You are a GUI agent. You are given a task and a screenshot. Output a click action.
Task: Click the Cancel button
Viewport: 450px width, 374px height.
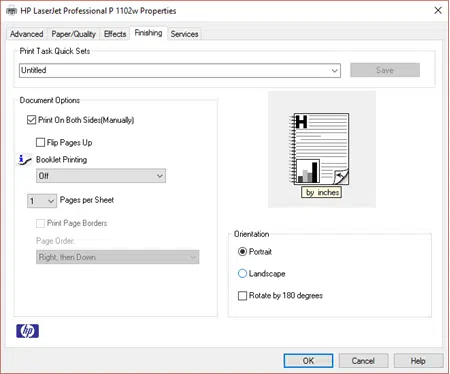point(363,361)
